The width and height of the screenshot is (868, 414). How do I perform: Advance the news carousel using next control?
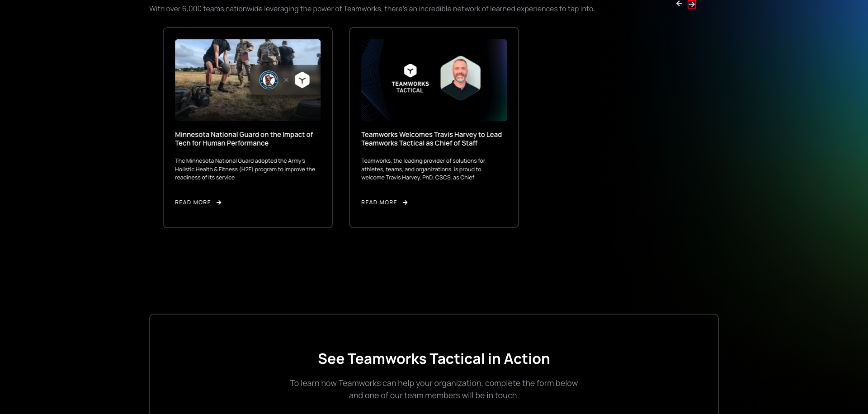(x=692, y=4)
